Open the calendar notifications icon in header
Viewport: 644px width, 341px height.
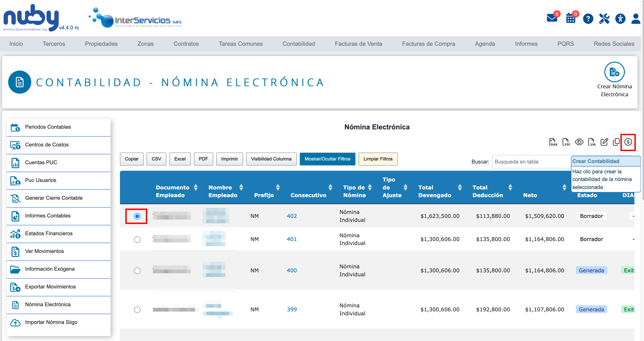(x=570, y=18)
